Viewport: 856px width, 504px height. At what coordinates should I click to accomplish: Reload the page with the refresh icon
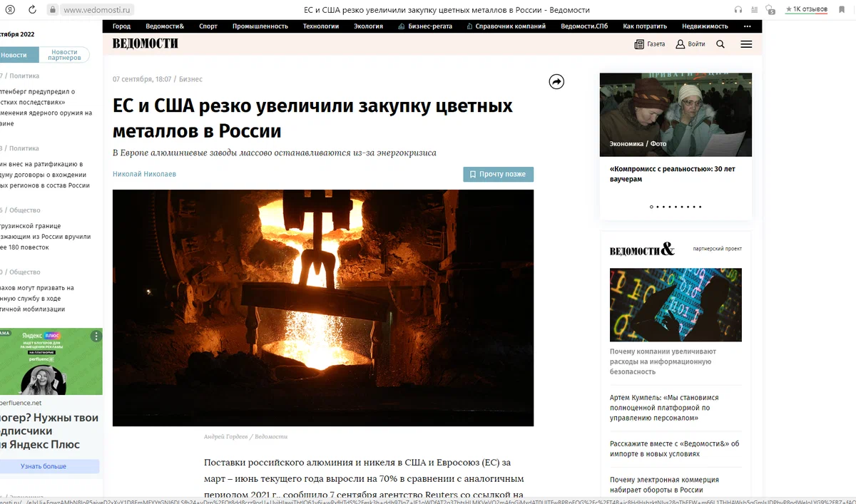[33, 10]
